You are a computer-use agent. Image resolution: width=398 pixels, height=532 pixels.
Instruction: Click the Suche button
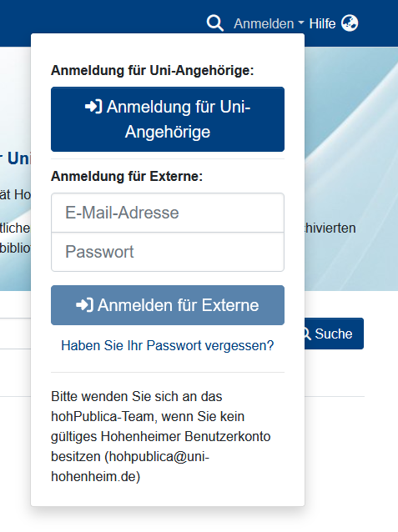pos(334,334)
